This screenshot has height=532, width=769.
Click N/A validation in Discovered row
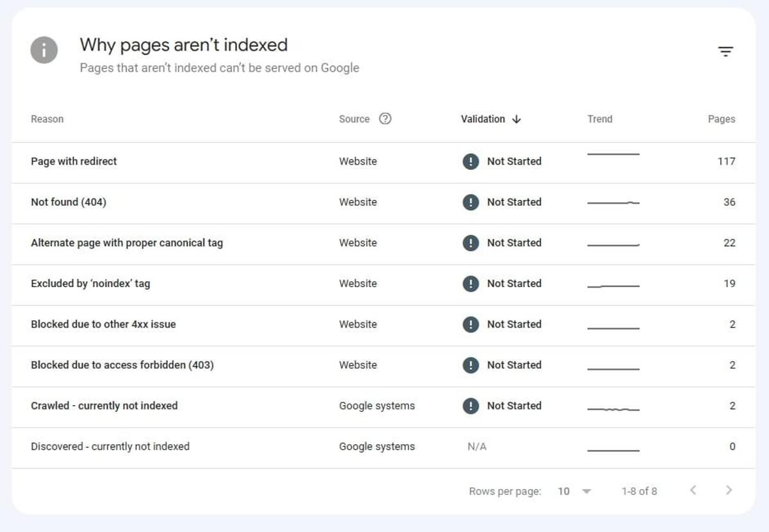coord(477,447)
